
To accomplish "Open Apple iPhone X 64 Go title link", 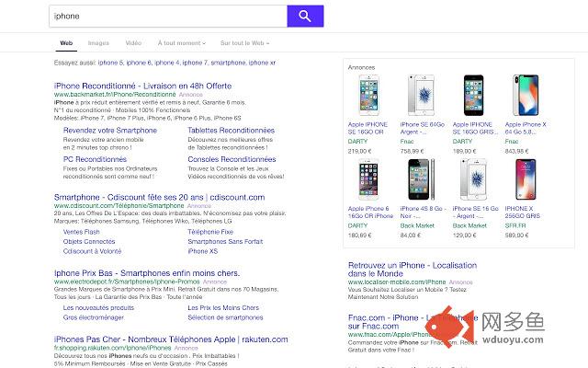I will point(526,128).
